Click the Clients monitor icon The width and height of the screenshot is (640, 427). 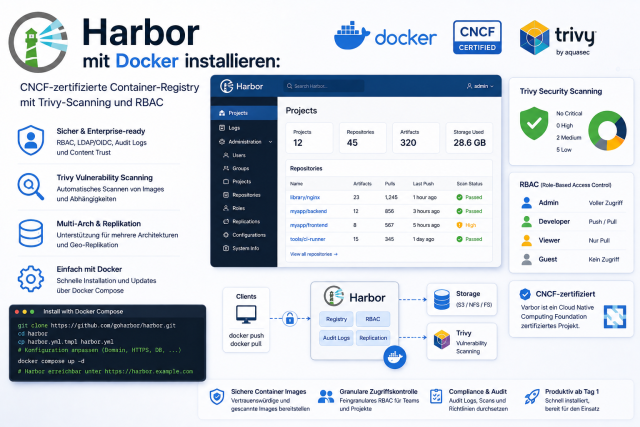[x=246, y=314]
